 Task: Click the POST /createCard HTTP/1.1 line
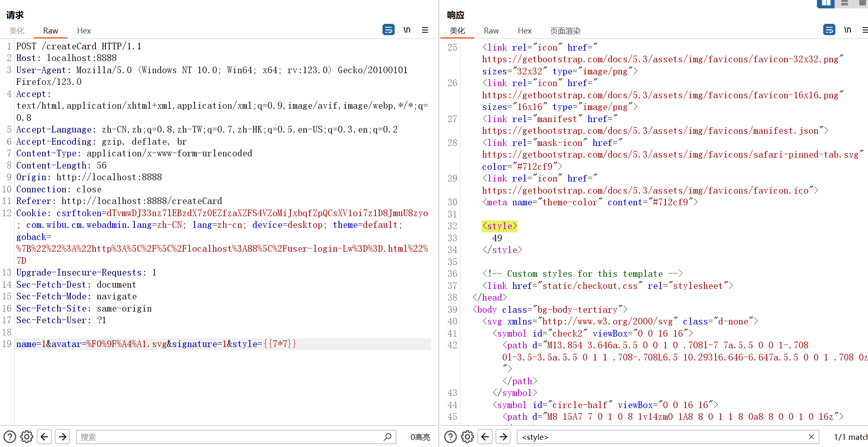79,46
